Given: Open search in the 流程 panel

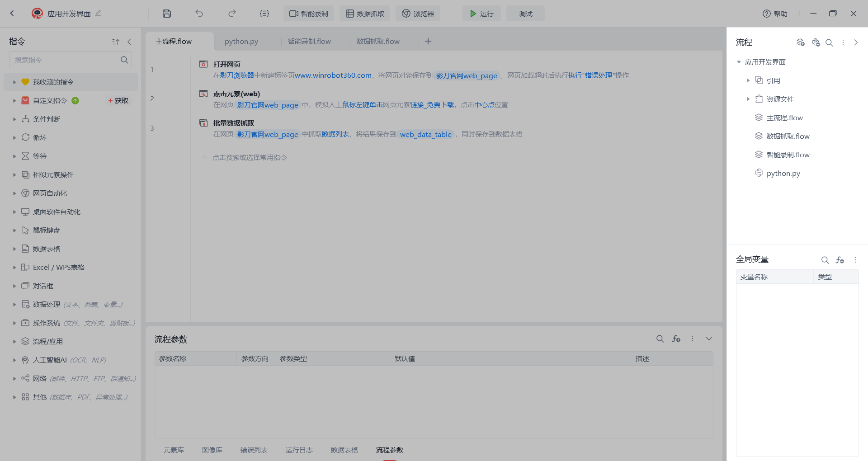Looking at the screenshot, I should click(x=829, y=42).
